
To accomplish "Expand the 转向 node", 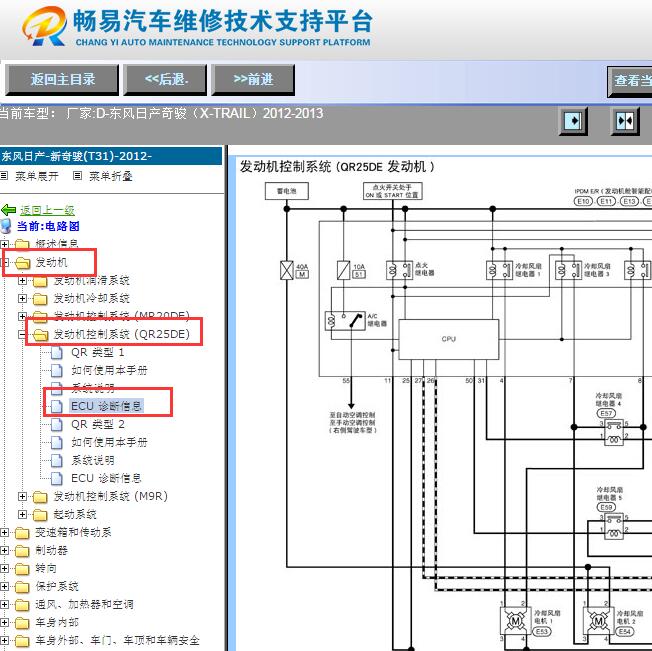I will click(4, 568).
